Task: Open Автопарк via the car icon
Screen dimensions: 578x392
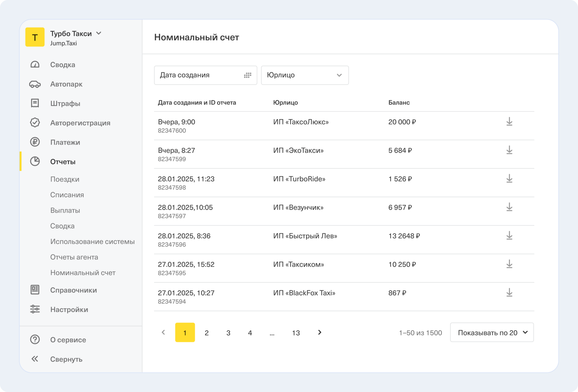Action: [35, 84]
